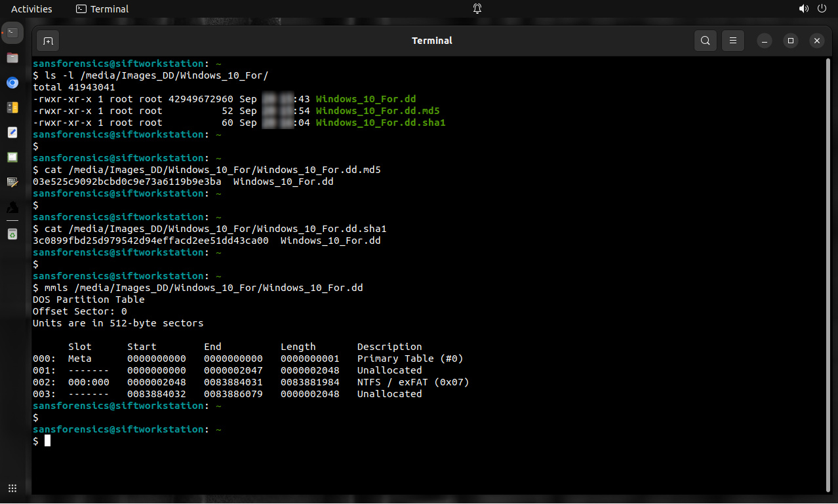Click the volume speaker icon

(x=803, y=9)
